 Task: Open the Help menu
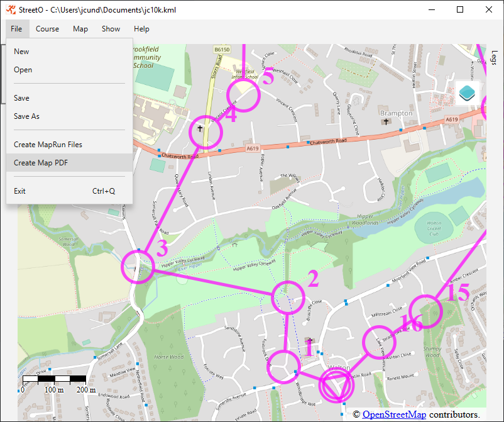click(x=141, y=29)
